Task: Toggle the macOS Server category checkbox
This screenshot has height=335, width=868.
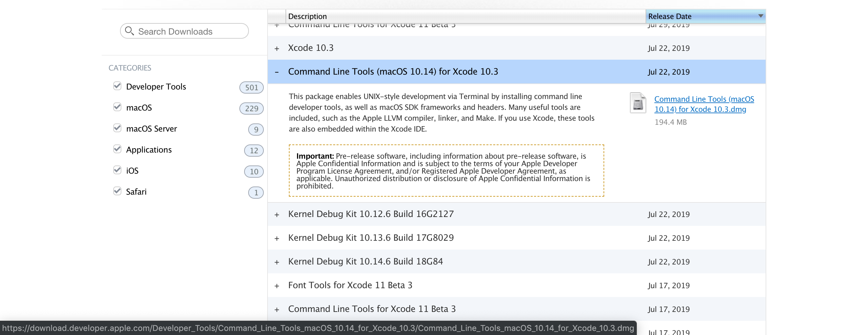Action: [x=117, y=128]
